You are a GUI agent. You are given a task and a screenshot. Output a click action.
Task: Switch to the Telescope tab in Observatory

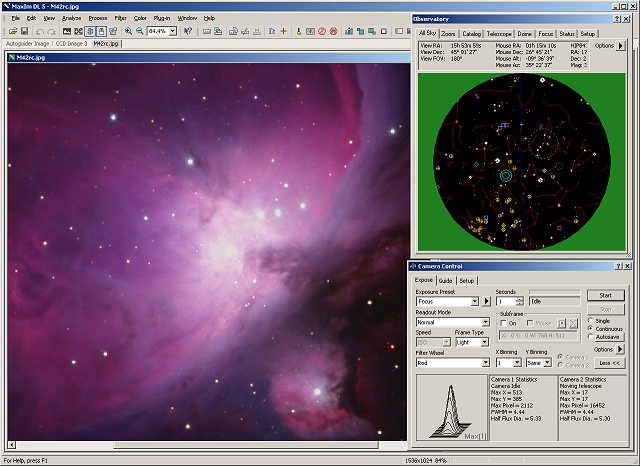pyautogui.click(x=499, y=33)
